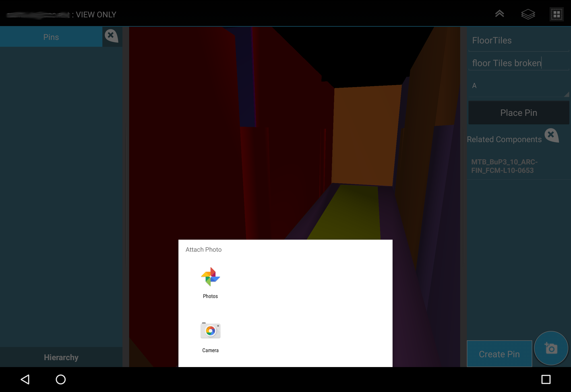Expand the priority dropdown showing A
This screenshot has width=571, height=392.
coord(518,86)
